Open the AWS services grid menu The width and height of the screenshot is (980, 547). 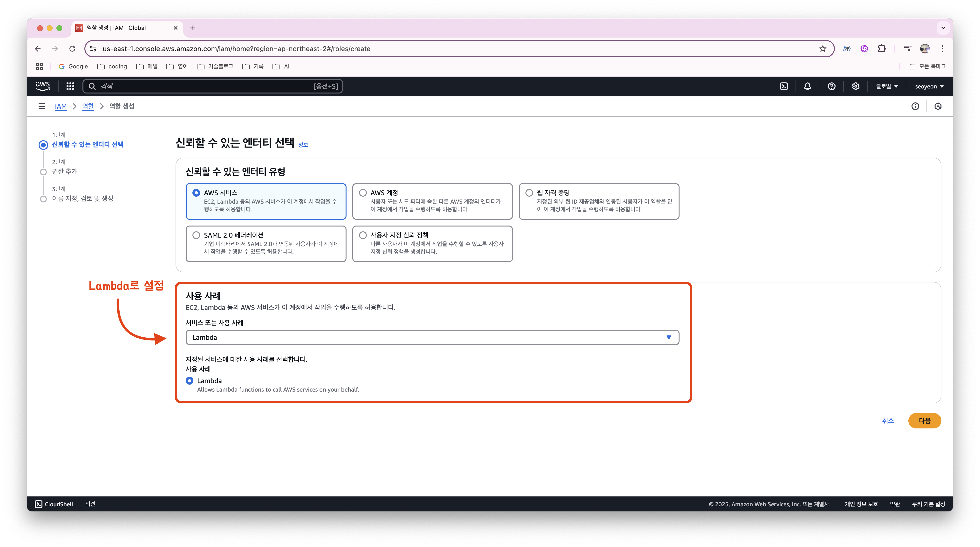pos(70,86)
